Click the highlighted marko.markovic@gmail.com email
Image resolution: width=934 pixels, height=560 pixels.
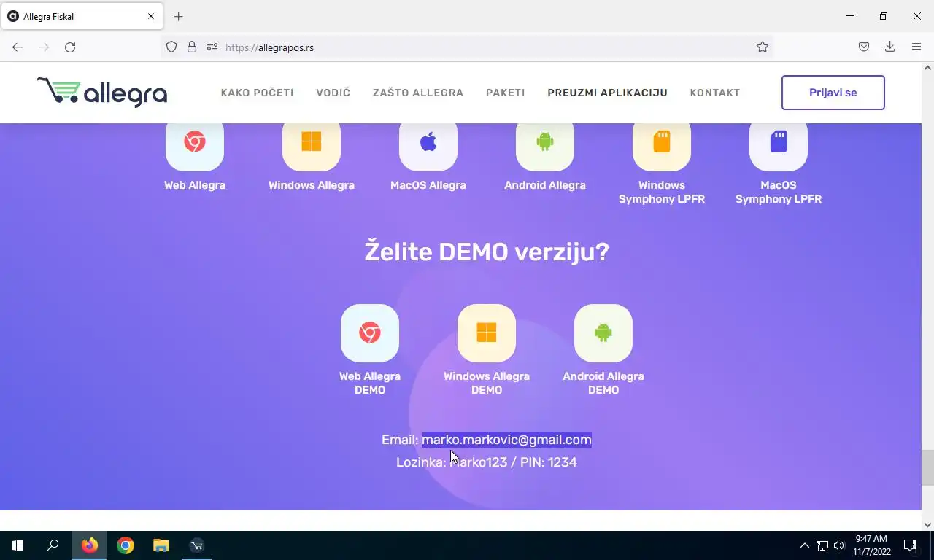506,440
